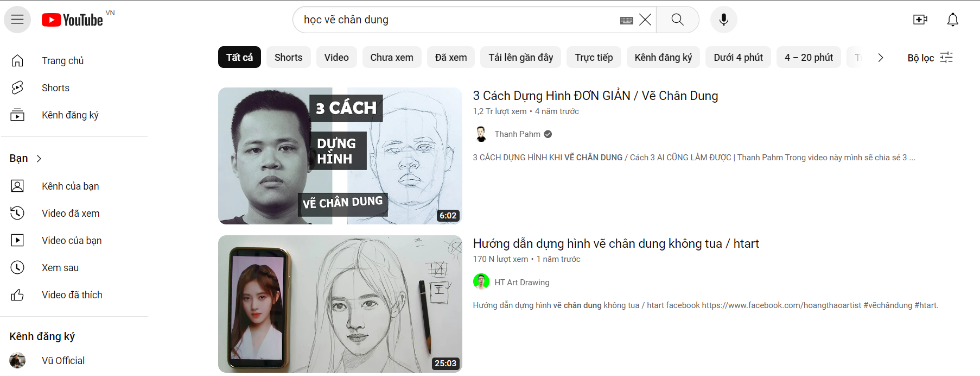Select the Tất cả filter chip
Image resolution: width=980 pixels, height=376 pixels.
(x=239, y=57)
